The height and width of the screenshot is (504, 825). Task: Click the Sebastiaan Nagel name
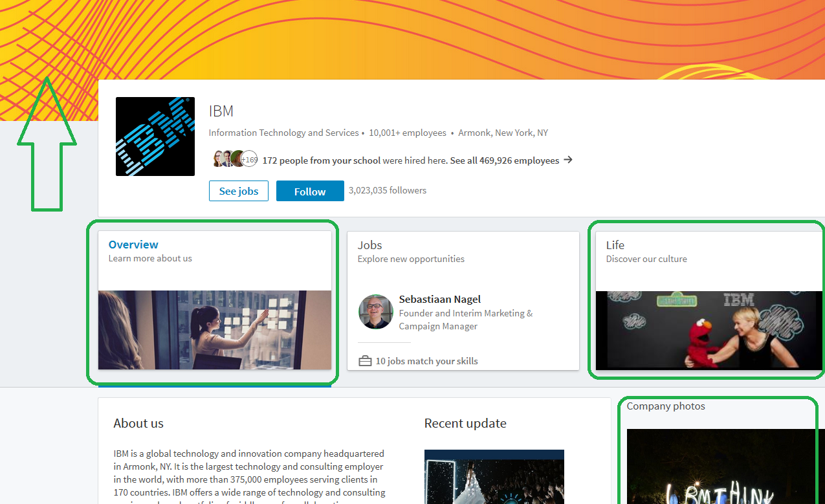[x=440, y=300]
